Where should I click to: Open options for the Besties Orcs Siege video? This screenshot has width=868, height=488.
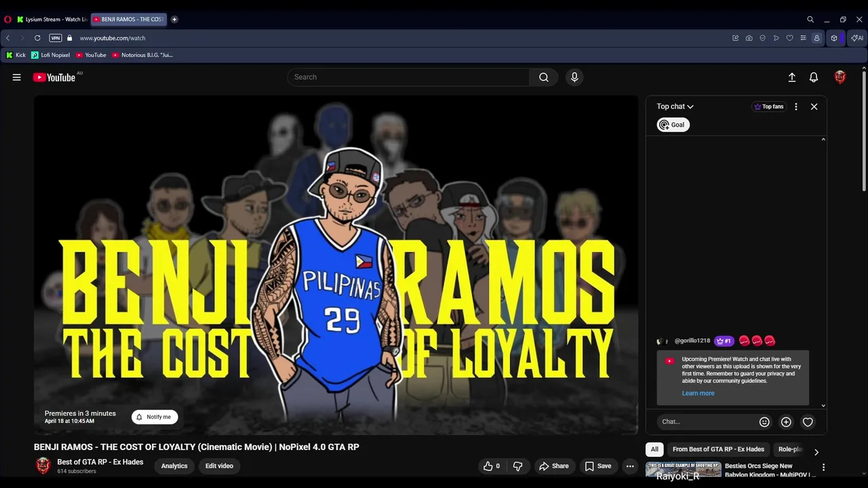coord(823,467)
